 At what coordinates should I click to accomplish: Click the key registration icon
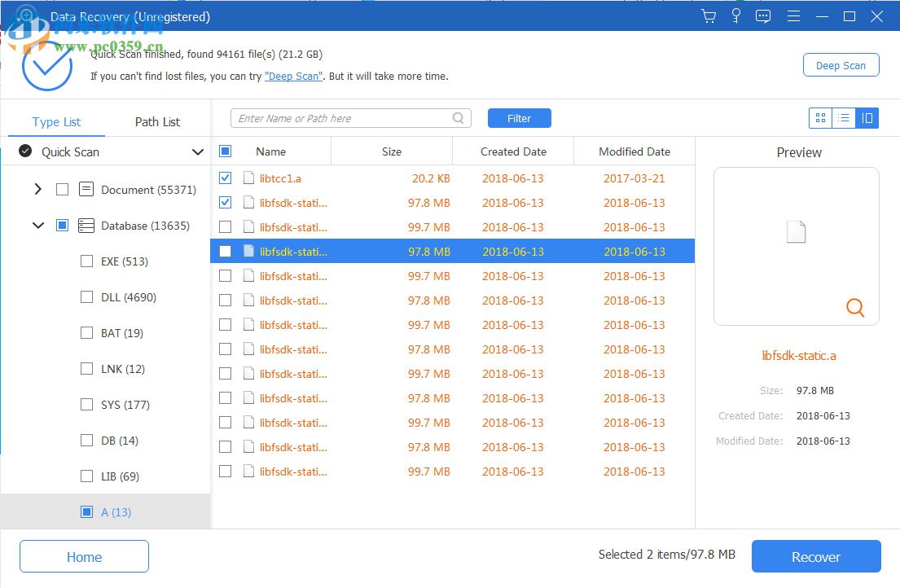point(735,15)
